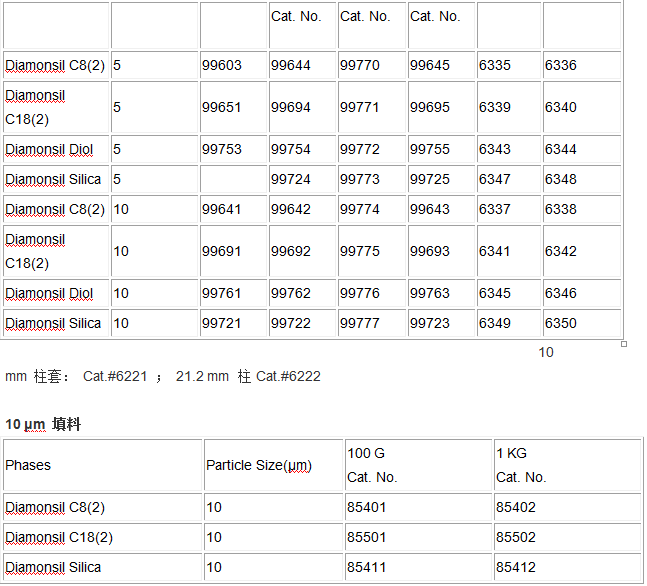Click Cat.#6221 text below table
The width and height of the screenshot is (647, 586).
(115, 376)
